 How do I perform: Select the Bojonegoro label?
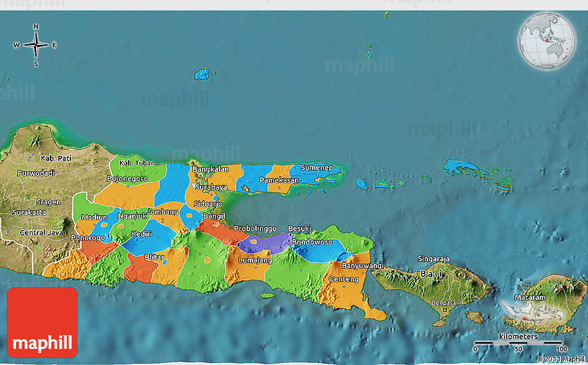(127, 179)
